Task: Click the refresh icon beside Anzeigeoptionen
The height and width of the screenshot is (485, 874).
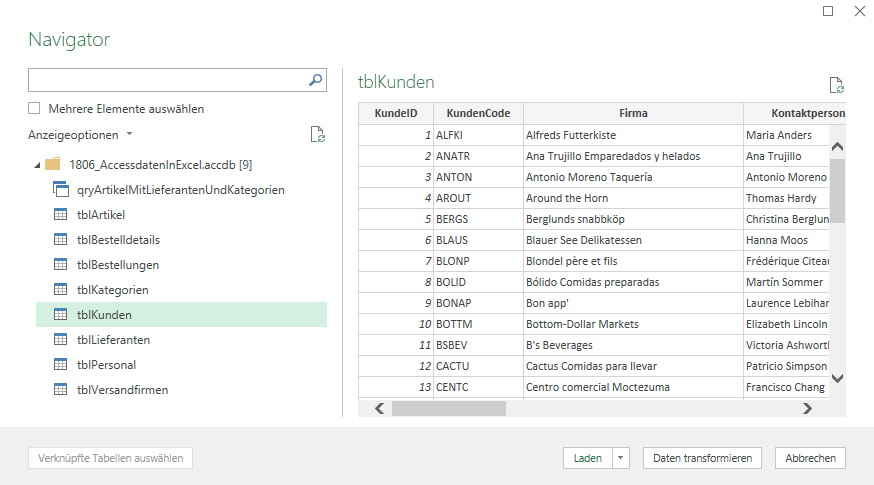Action: tap(317, 135)
